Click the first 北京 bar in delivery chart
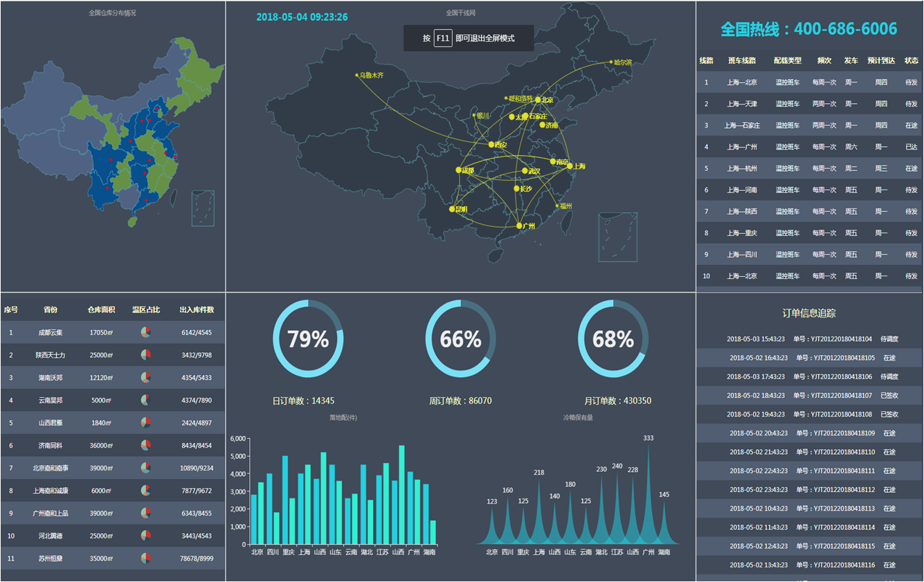Image resolution: width=924 pixels, height=582 pixels. pos(254,519)
